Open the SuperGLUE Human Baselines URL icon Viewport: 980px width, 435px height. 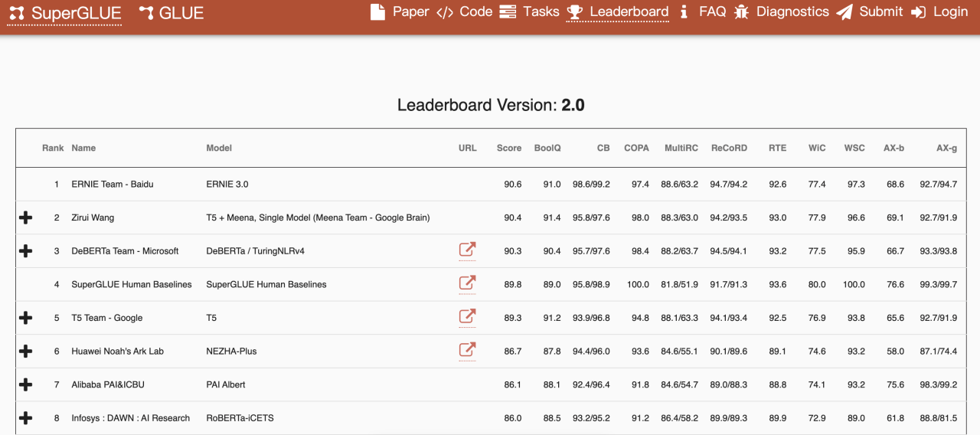coord(467,283)
